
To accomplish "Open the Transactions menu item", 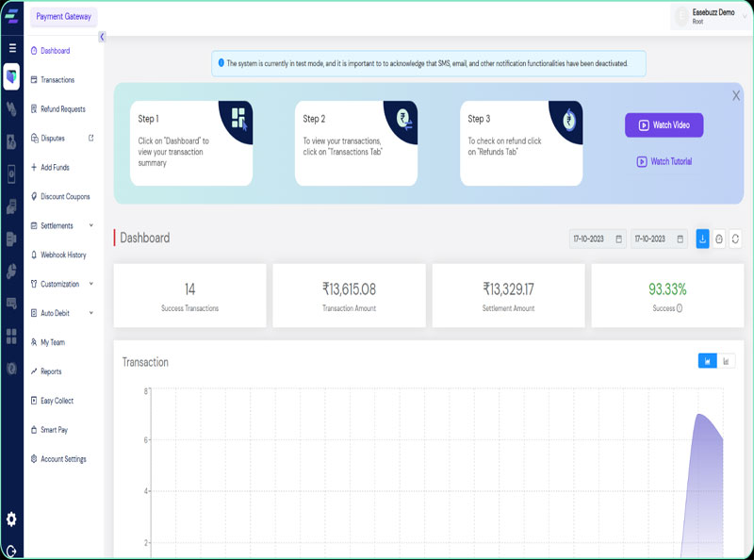I will click(x=57, y=80).
